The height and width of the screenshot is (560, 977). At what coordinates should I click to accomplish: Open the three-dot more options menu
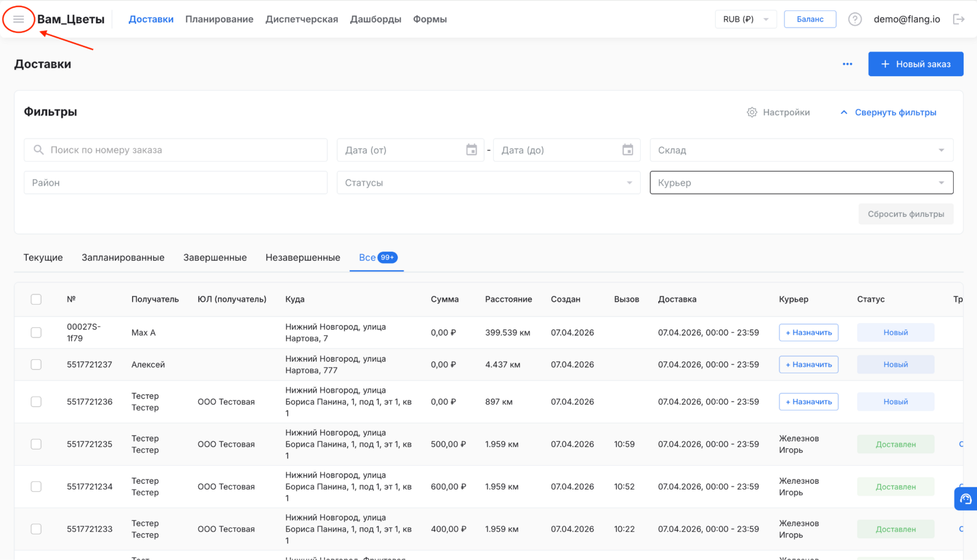[847, 64]
